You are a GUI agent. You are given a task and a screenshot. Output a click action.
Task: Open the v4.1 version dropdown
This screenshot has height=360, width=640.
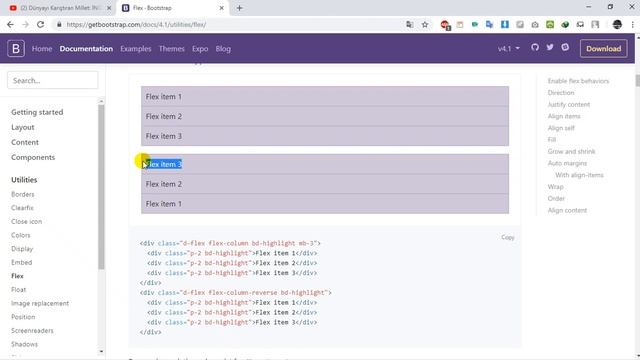[x=509, y=49]
